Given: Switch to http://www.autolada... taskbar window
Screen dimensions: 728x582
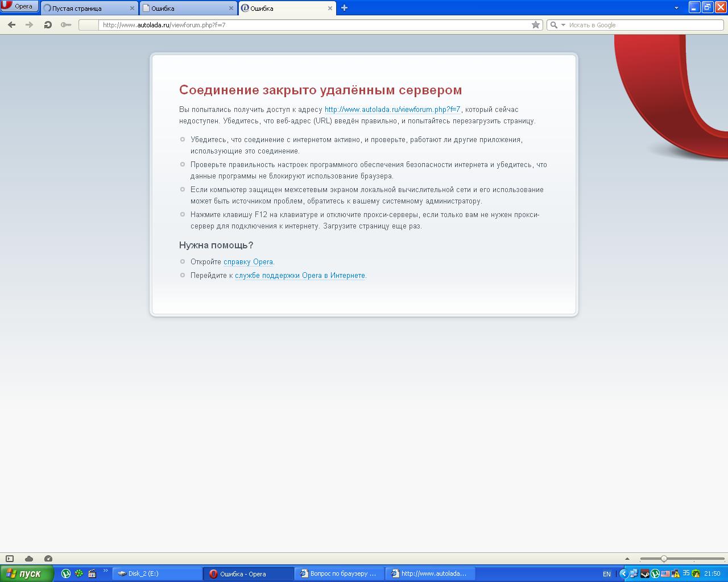Looking at the screenshot, I should click(431, 573).
